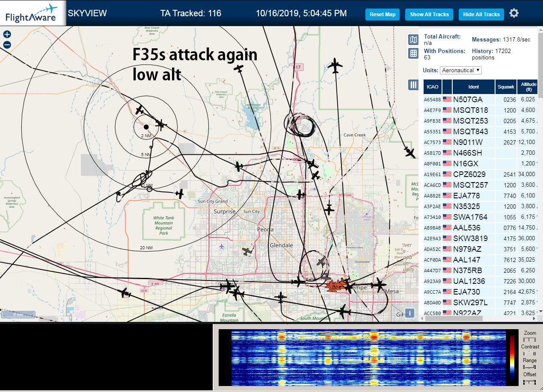Click the US flag in UAL1236 row

click(x=447, y=281)
